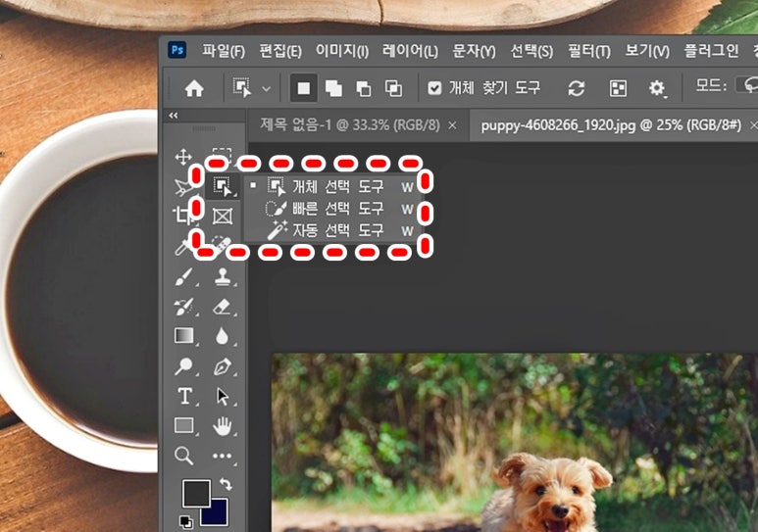Select the Spot Healing Brush tool
Viewport: 758px width, 532px height.
click(221, 246)
